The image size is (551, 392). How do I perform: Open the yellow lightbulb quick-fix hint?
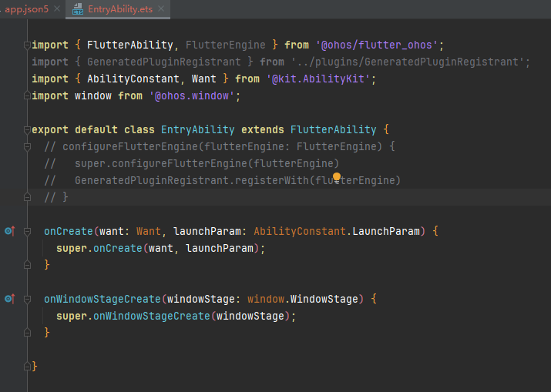337,178
